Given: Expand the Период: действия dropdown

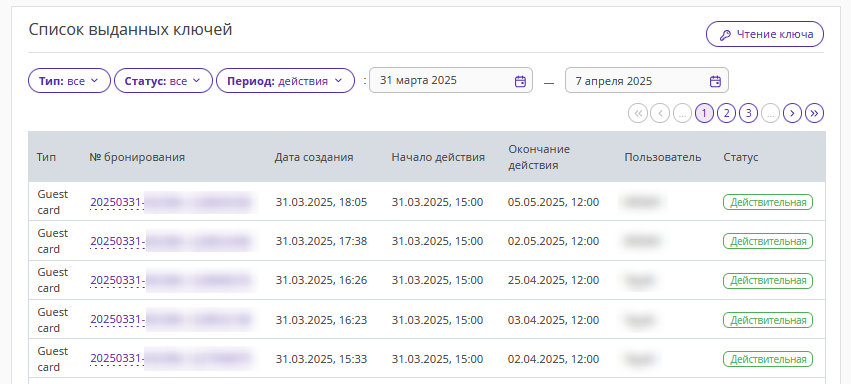Looking at the screenshot, I should [x=285, y=81].
